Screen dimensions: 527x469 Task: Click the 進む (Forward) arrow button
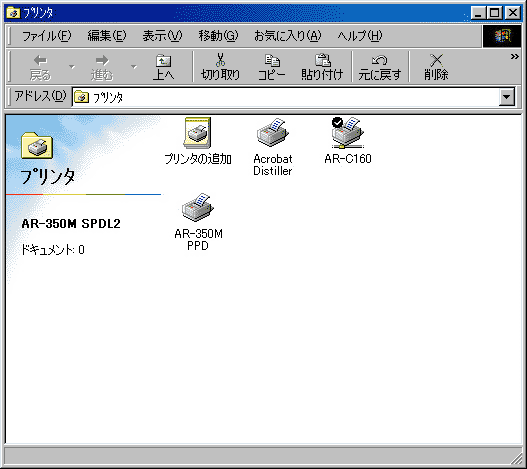click(x=102, y=67)
